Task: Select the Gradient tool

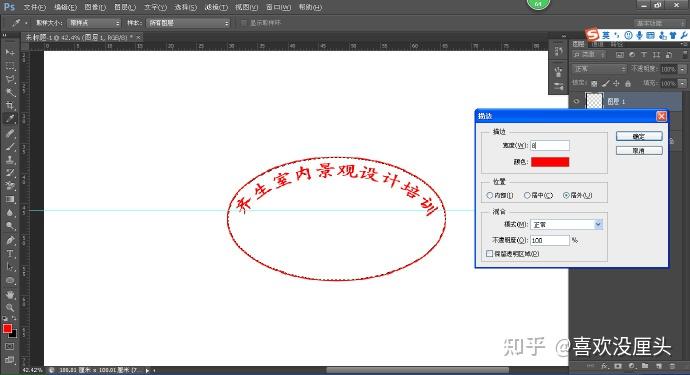Action: click(x=10, y=199)
